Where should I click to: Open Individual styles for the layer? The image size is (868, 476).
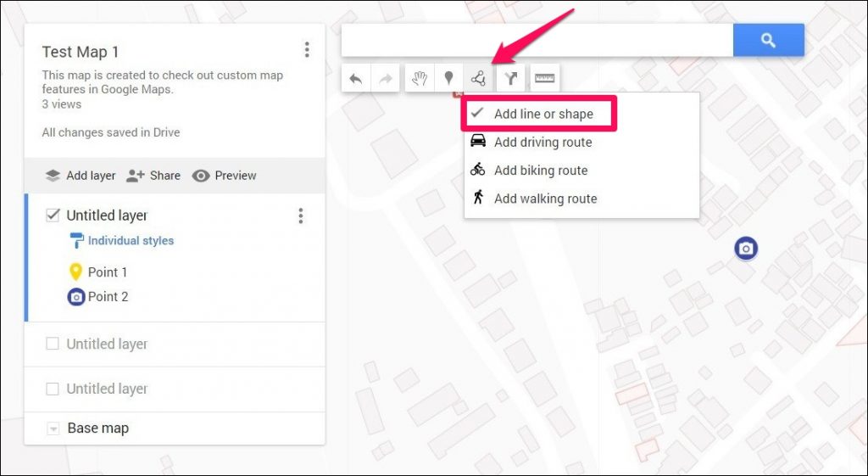(131, 240)
